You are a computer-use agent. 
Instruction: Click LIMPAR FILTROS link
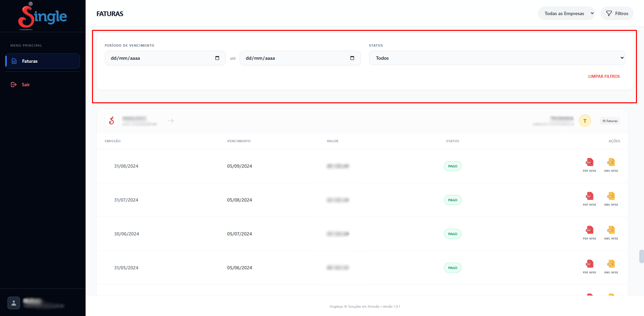click(x=604, y=76)
